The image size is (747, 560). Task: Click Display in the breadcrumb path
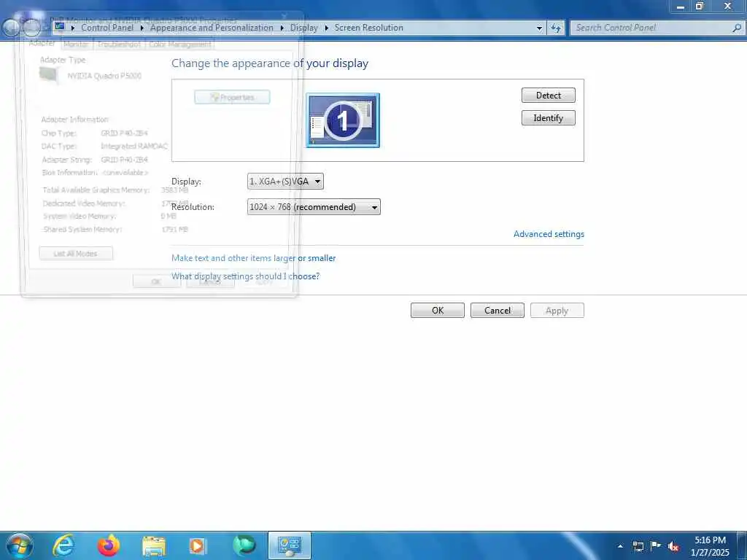pyautogui.click(x=304, y=28)
